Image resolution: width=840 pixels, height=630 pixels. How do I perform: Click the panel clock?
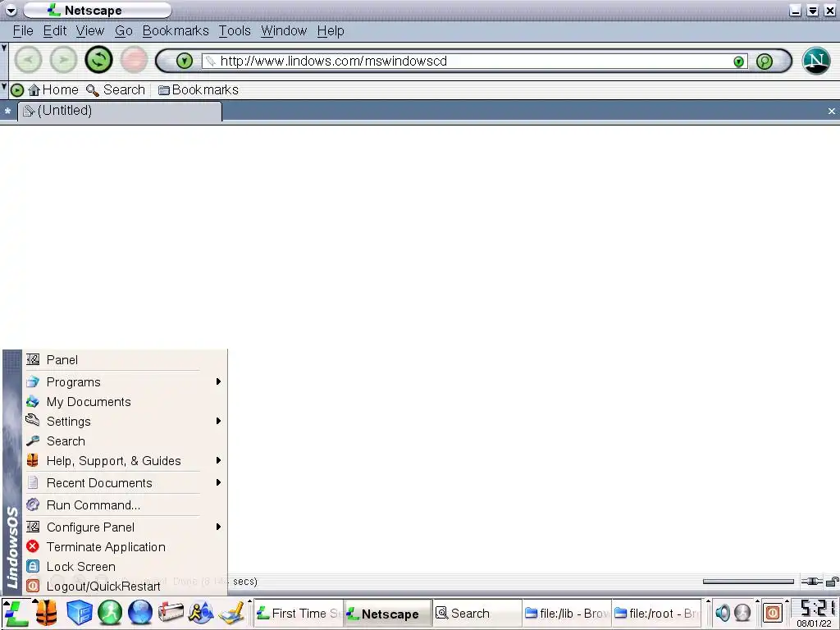(x=814, y=614)
